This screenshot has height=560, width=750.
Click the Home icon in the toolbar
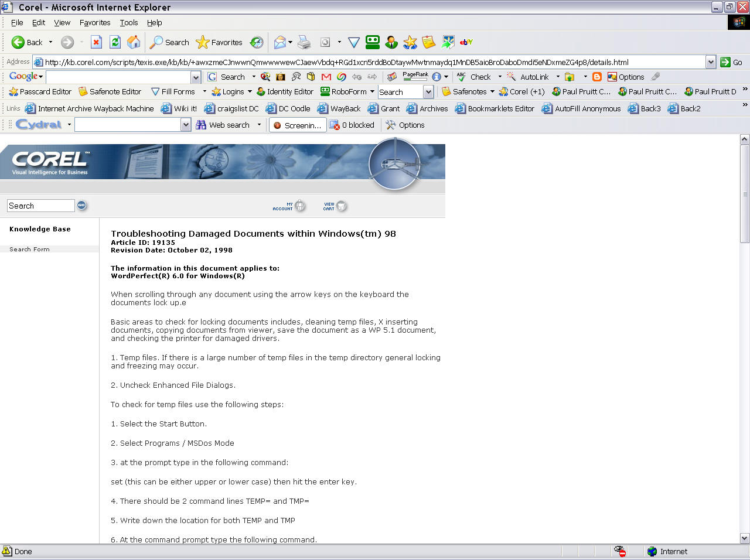click(134, 42)
